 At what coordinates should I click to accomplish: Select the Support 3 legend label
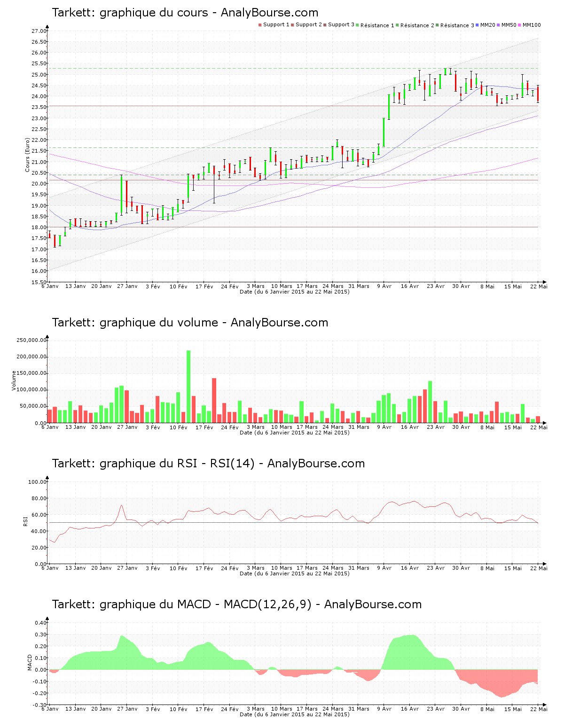point(341,25)
